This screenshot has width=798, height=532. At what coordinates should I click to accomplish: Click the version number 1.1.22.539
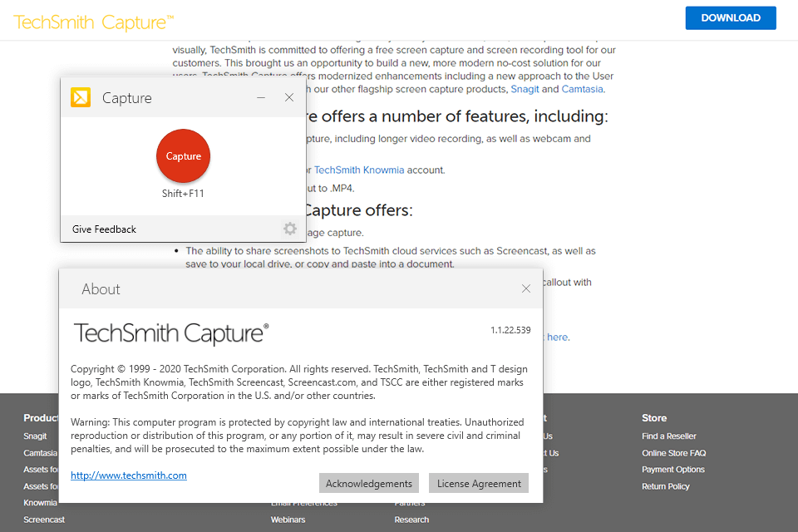(x=510, y=330)
